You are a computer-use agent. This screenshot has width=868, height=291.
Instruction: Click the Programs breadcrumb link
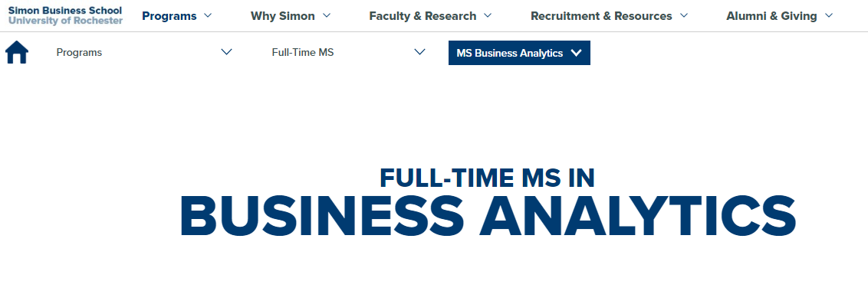(x=79, y=53)
